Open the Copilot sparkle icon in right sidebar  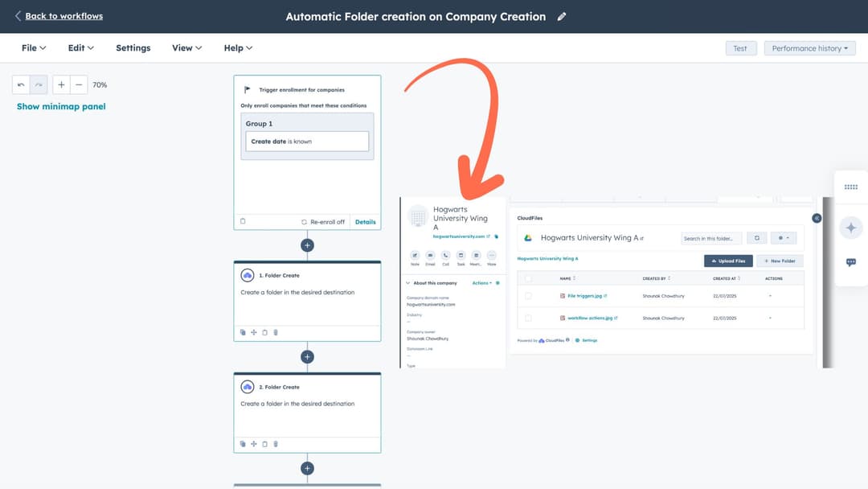pos(851,228)
